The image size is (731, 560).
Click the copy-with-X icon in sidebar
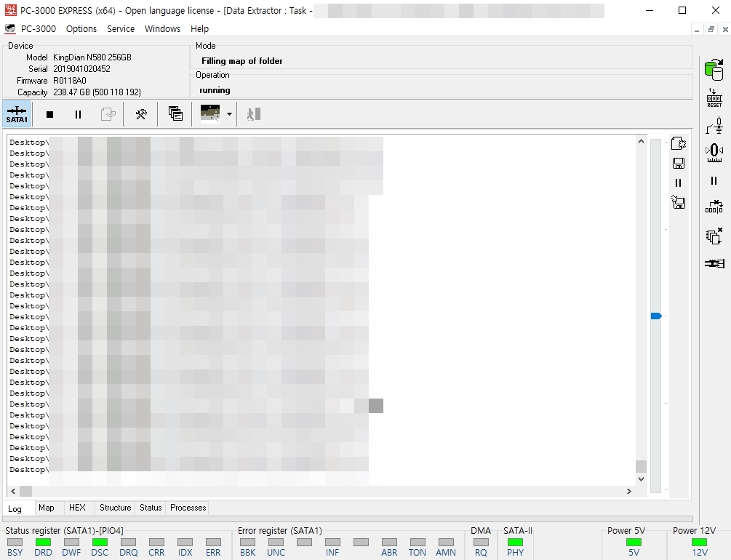click(x=714, y=236)
